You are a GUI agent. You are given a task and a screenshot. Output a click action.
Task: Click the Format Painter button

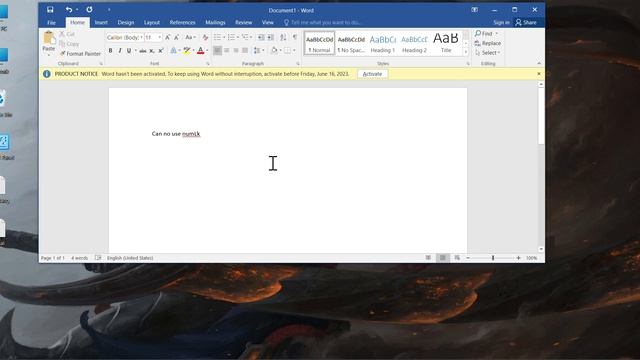(x=80, y=53)
